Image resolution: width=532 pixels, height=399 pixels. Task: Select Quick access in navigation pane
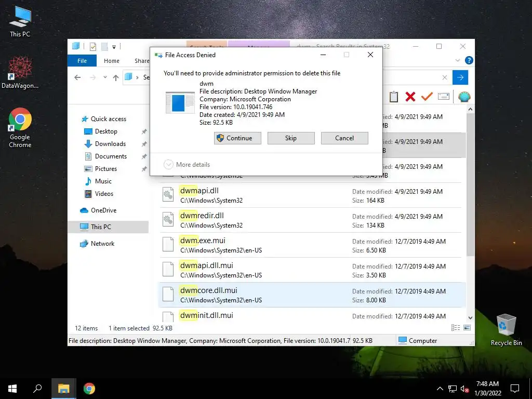tap(103, 119)
